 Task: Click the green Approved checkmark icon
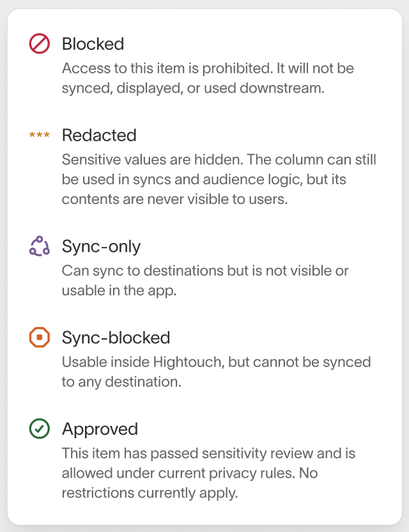pyautogui.click(x=40, y=428)
